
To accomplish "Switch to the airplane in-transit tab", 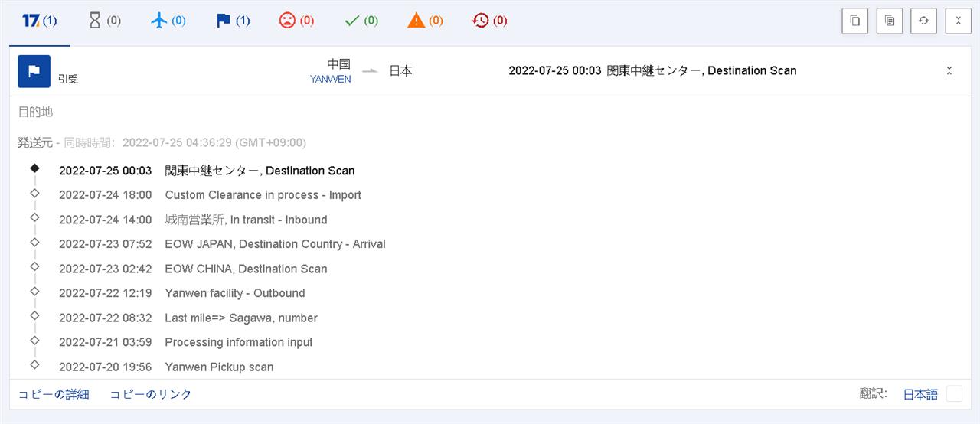I will click(x=168, y=21).
